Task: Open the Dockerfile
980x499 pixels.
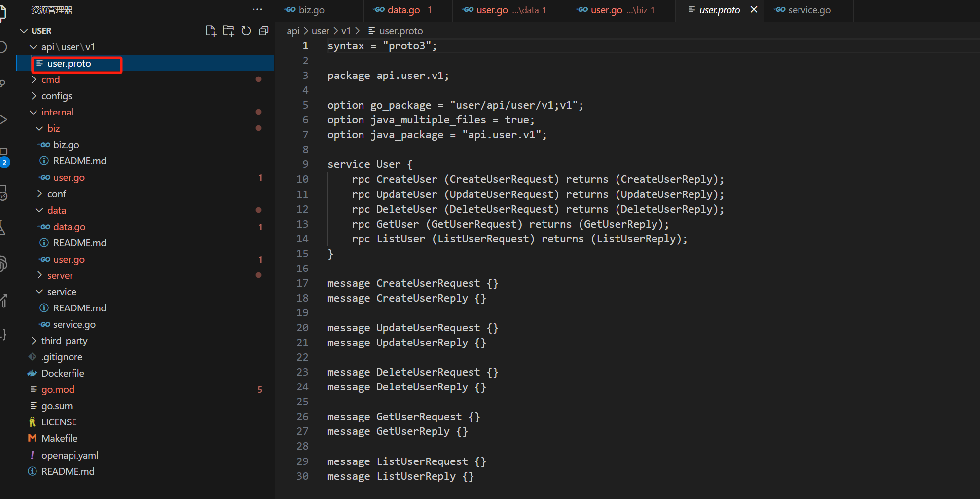Action: point(145,373)
